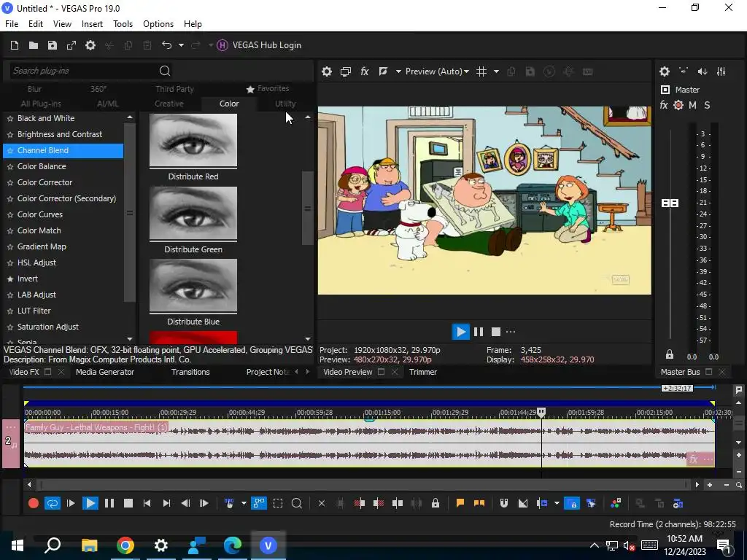Open Master bus FX button
The height and width of the screenshot is (560, 747).
(x=664, y=105)
